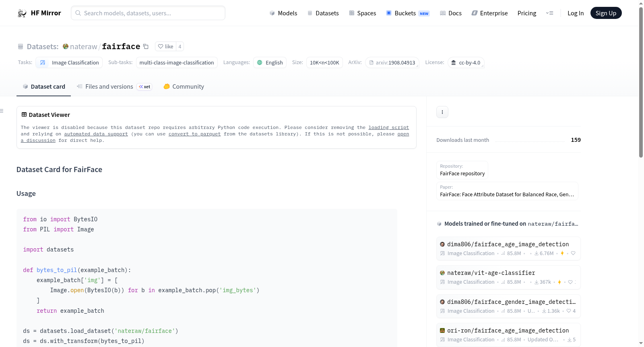This screenshot has width=644, height=347.
Task: Select the Dataset card tab
Action: [43, 87]
